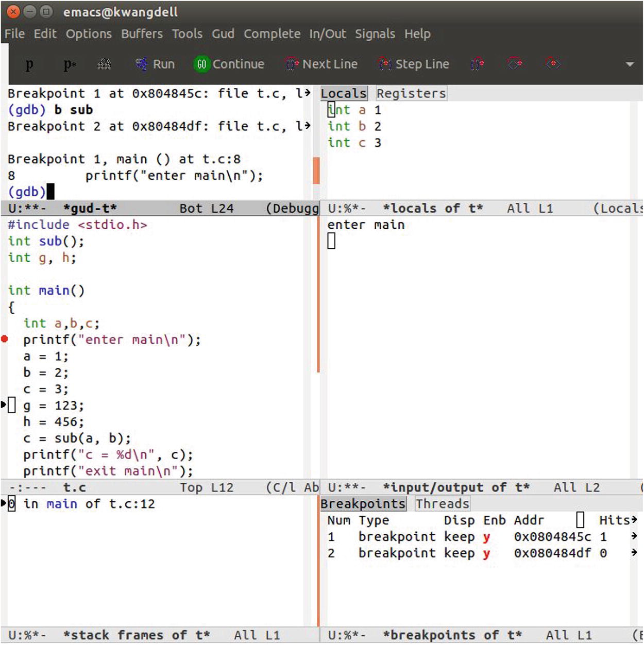Close the emacs window
The image size is (644, 645).
14,11
